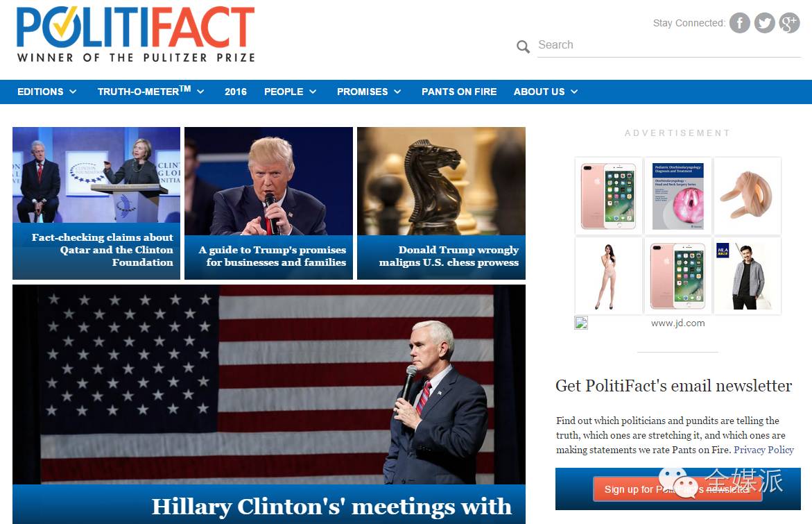Click the PolitiFact logo
The image size is (812, 524).
tap(136, 35)
